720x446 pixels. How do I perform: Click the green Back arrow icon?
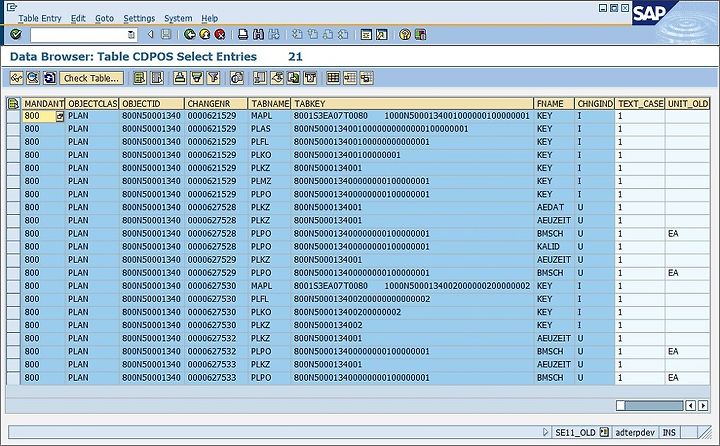pos(189,34)
